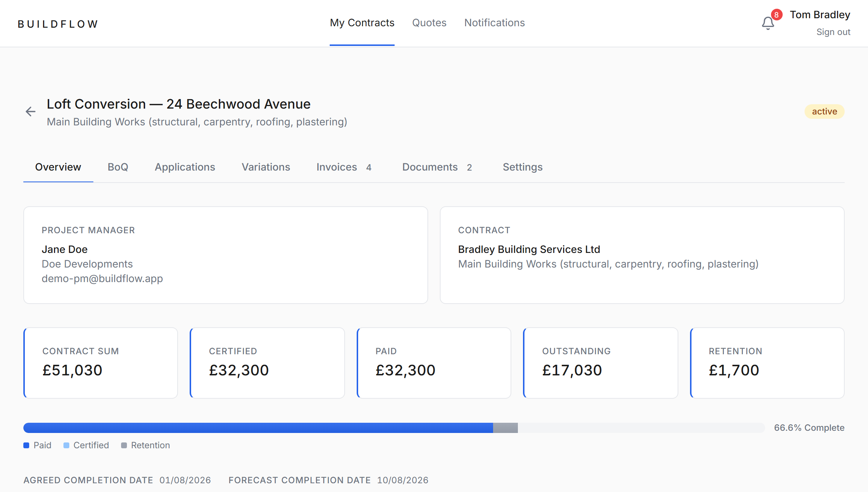
Task: Go back using the left arrow icon
Action: [31, 112]
